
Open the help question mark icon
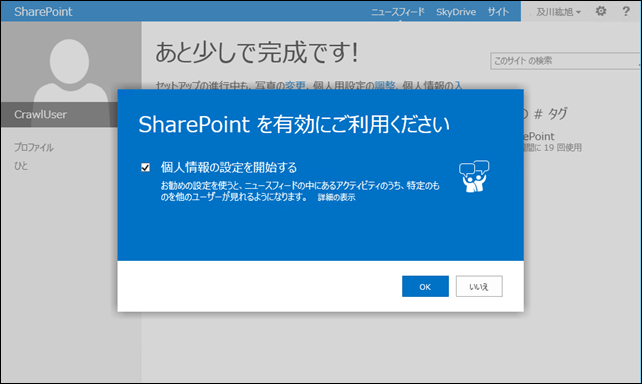(x=626, y=11)
